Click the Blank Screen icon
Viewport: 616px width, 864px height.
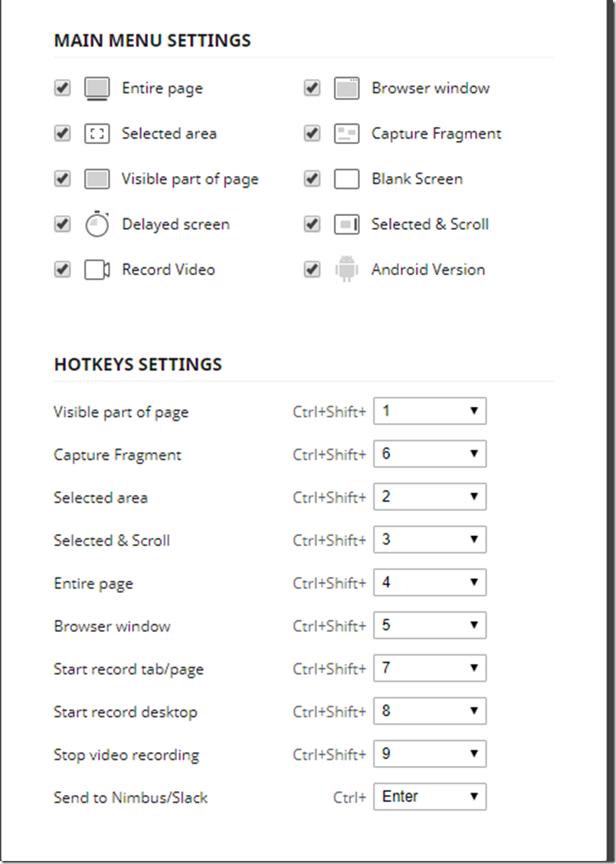pos(346,179)
